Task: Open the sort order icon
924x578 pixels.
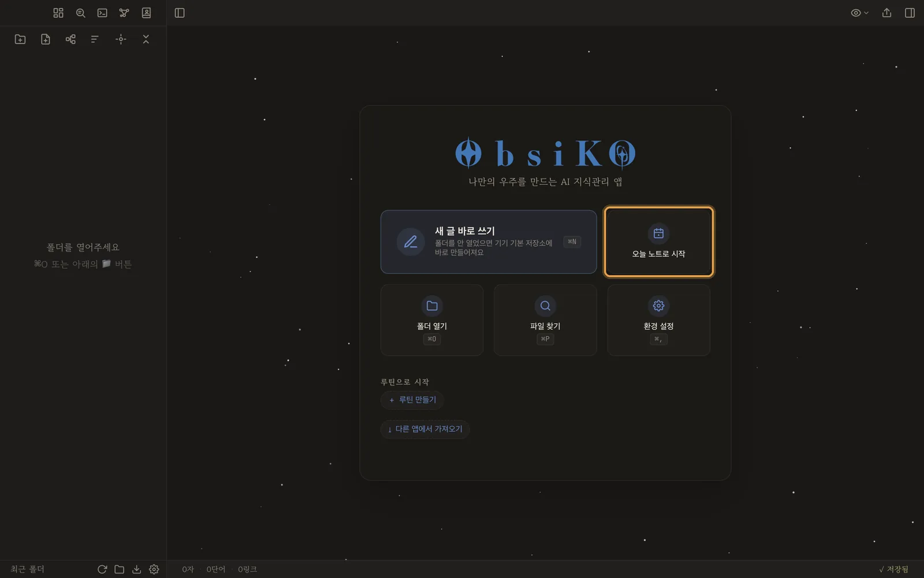Action: 95,39
